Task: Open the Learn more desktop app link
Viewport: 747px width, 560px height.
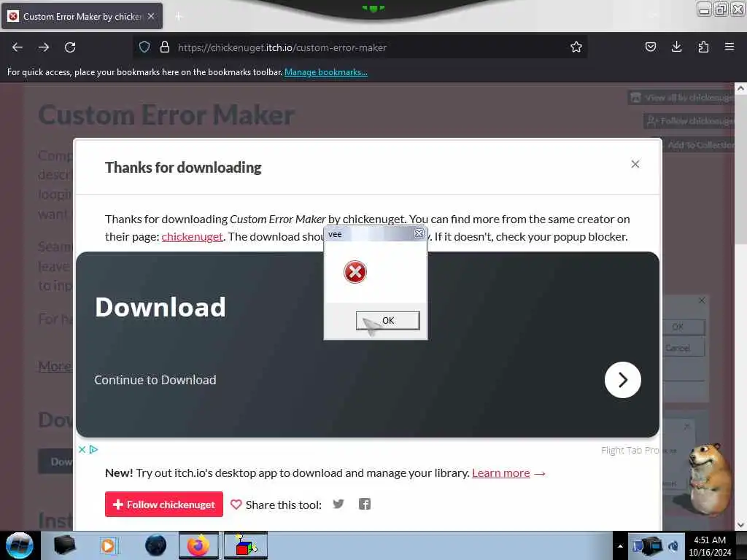Action: (x=500, y=472)
